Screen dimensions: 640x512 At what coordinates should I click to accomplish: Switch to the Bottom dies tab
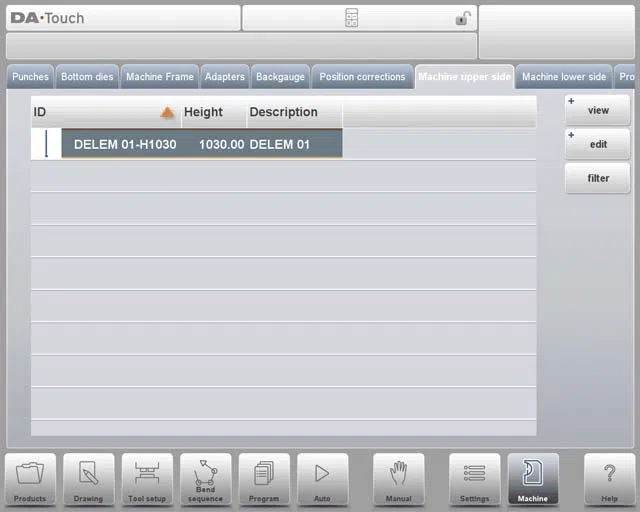coord(87,77)
